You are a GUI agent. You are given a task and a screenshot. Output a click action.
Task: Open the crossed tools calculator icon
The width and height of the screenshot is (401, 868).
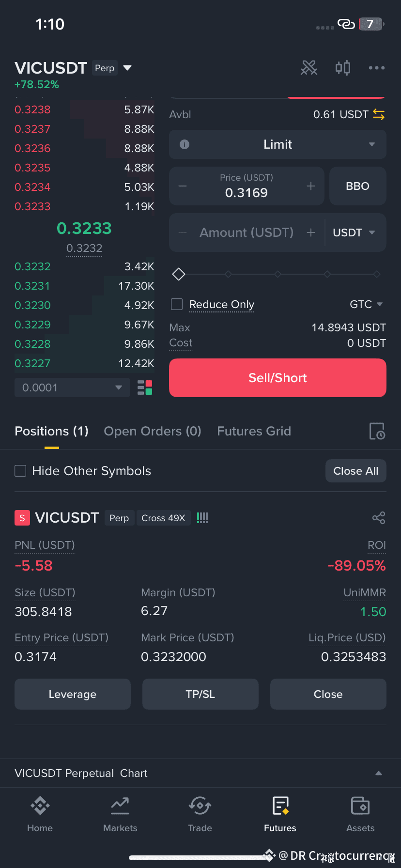pos(309,68)
